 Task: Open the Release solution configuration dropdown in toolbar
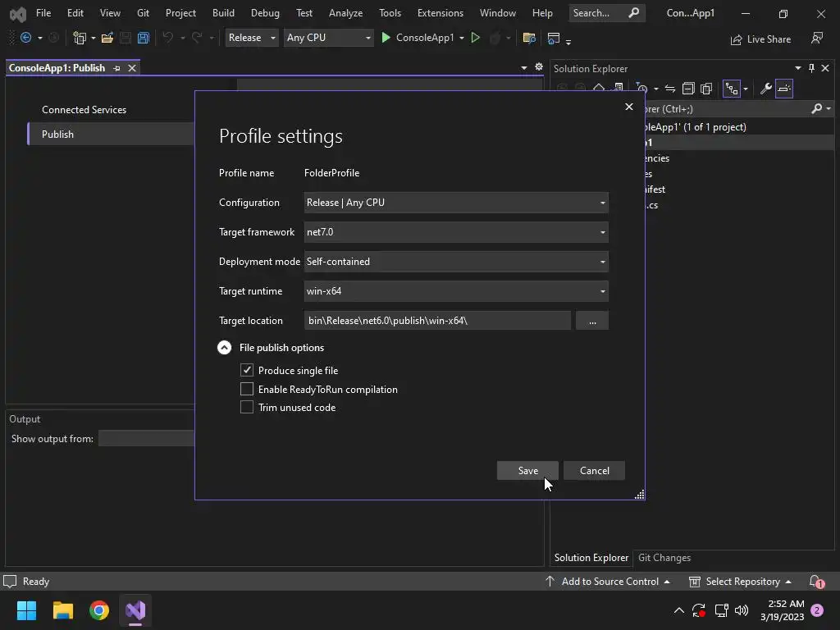tap(252, 38)
